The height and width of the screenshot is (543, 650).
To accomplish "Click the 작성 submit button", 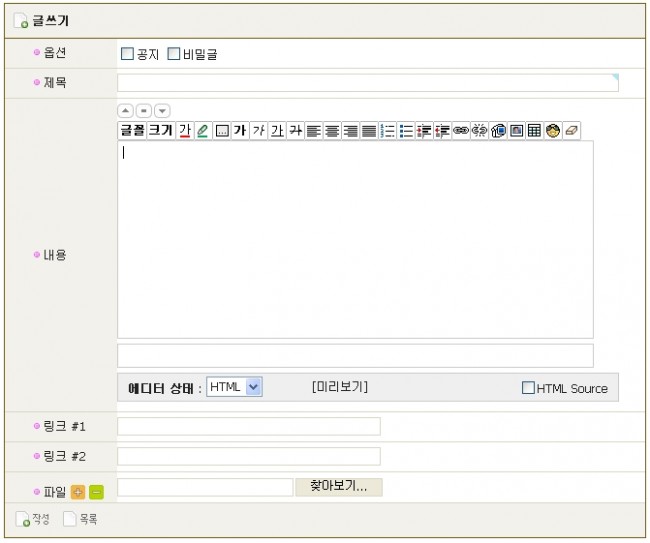I will 33,519.
